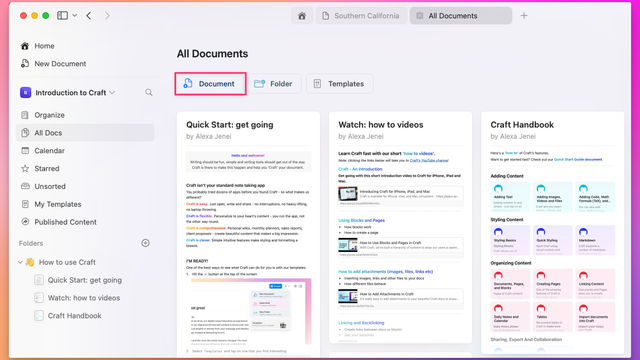The width and height of the screenshot is (640, 360).
Task: Select All Docs in the sidebar
Action: click(85, 133)
